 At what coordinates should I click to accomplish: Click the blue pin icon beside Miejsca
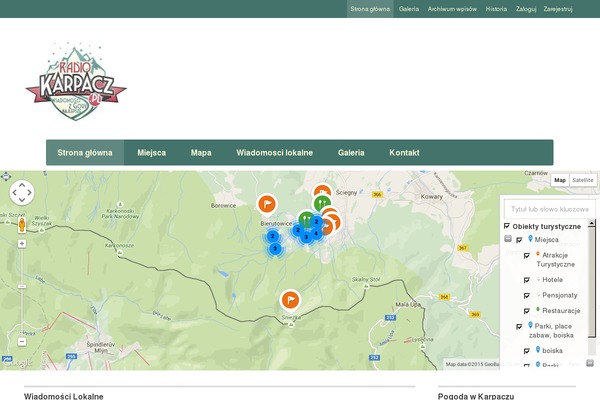tap(530, 239)
